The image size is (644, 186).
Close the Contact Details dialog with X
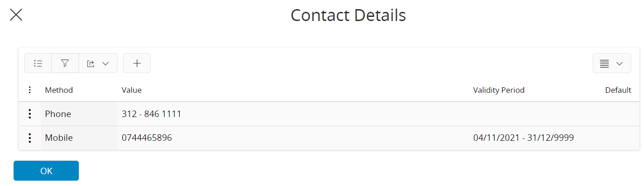[16, 15]
